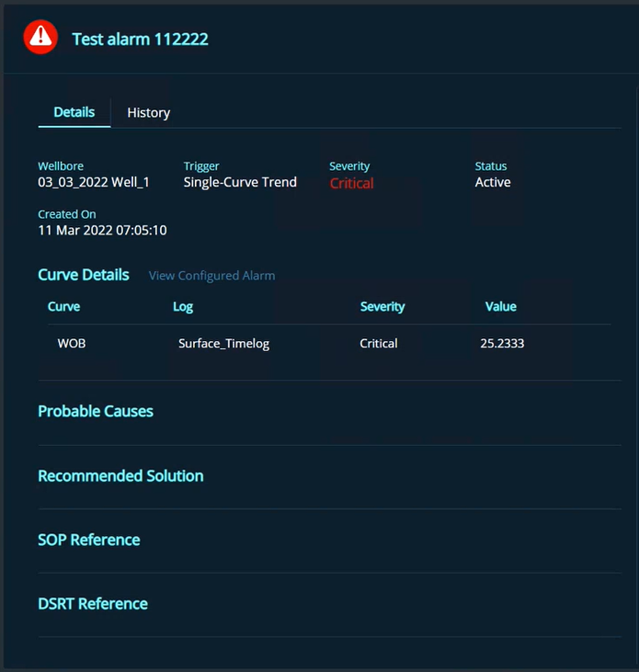
Task: Open the SOP Reference section
Action: tap(89, 540)
